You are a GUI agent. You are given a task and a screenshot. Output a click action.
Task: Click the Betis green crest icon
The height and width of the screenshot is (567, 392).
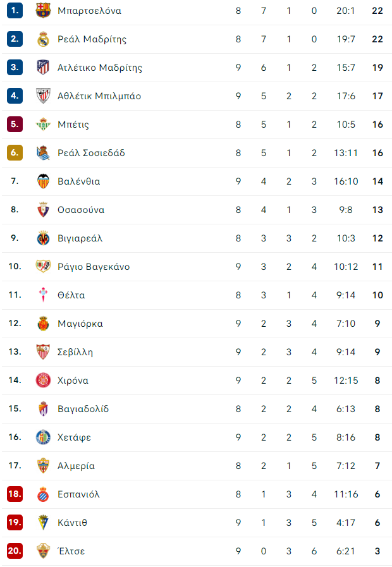(x=43, y=125)
